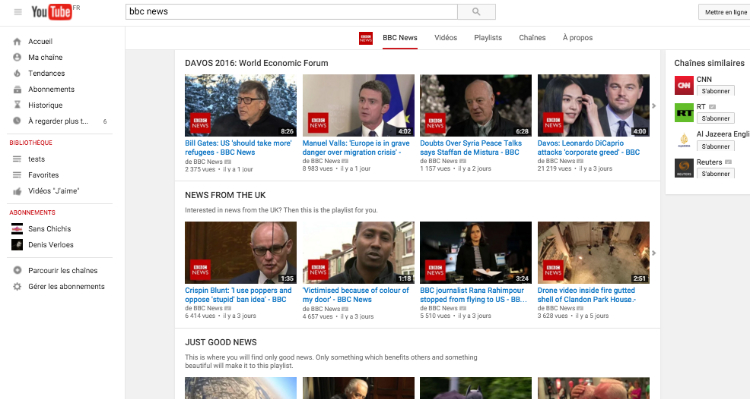Show next videos in the DAVOS 2016 row
Image resolution: width=750 pixels, height=399 pixels.
coord(654,106)
